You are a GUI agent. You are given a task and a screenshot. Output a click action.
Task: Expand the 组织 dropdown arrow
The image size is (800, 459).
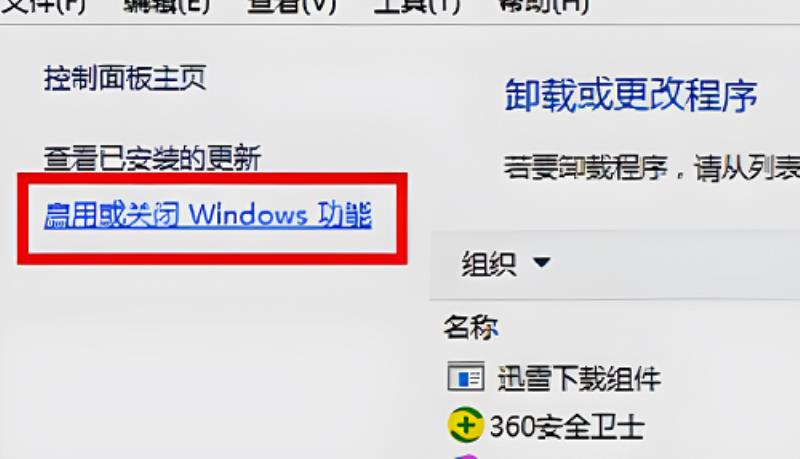point(541,262)
